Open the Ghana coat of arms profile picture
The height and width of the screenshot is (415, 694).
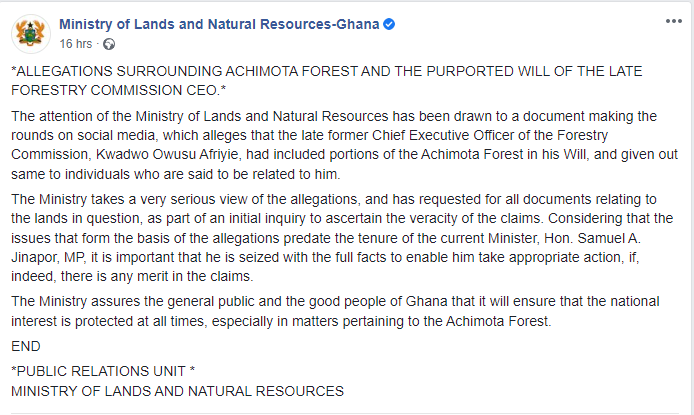coord(31,34)
